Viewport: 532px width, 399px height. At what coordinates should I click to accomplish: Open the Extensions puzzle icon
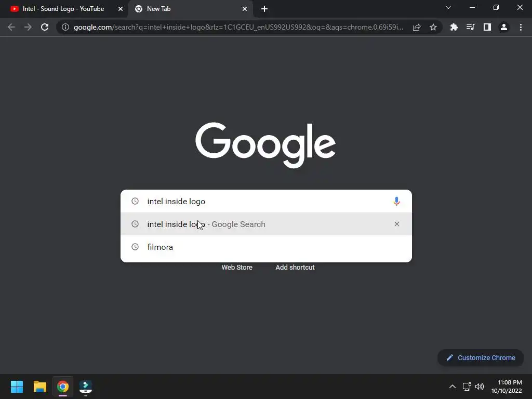coord(454,27)
